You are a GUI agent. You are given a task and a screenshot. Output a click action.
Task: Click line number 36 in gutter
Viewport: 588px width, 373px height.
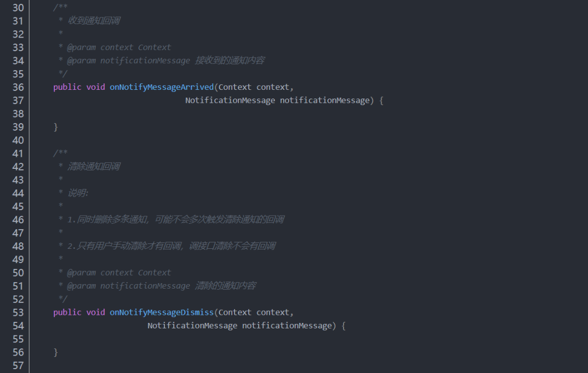click(18, 87)
